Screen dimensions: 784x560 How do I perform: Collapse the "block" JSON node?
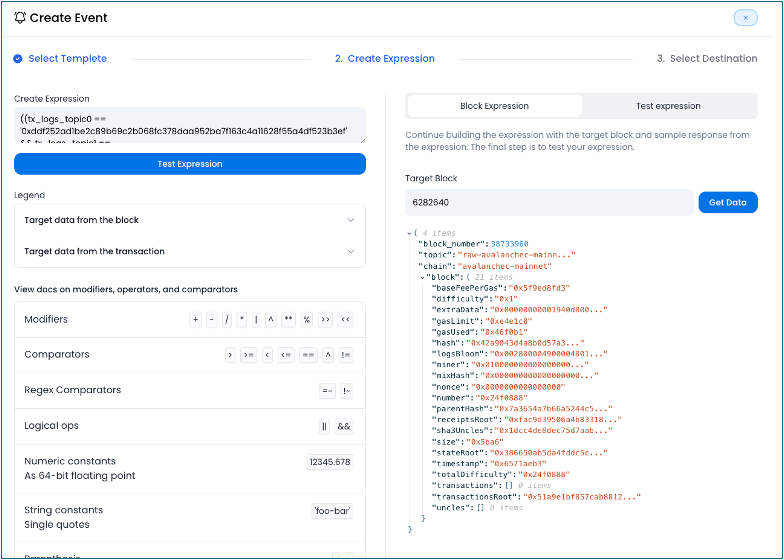[x=422, y=278]
